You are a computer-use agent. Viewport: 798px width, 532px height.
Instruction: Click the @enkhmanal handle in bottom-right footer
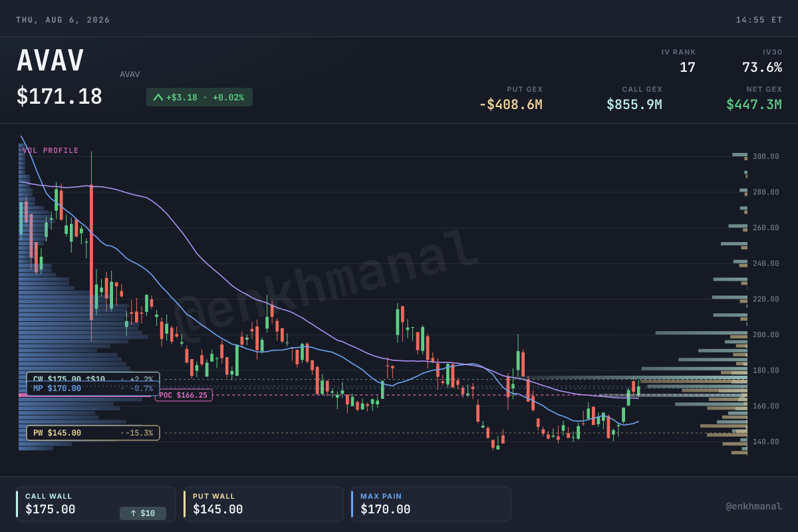[754, 506]
